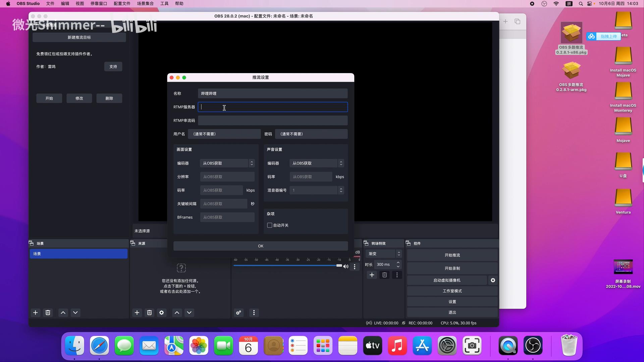Viewport: 644px width, 362px height.
Task: Open source properties gear icon
Action: pos(162,312)
